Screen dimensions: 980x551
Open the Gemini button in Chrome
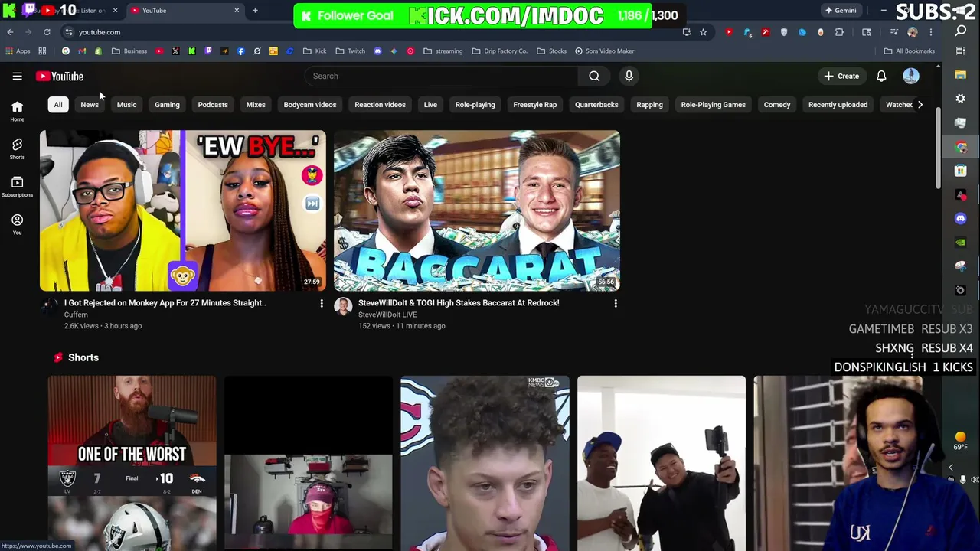841,11
